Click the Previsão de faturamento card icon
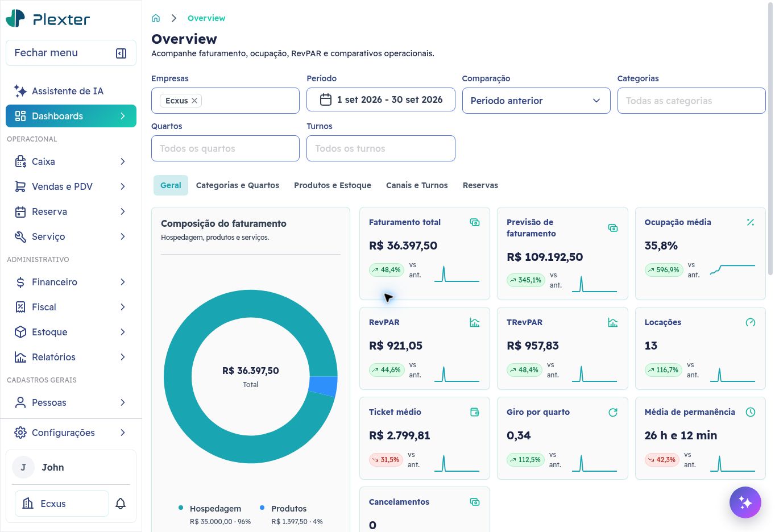The image size is (775, 532). (613, 228)
